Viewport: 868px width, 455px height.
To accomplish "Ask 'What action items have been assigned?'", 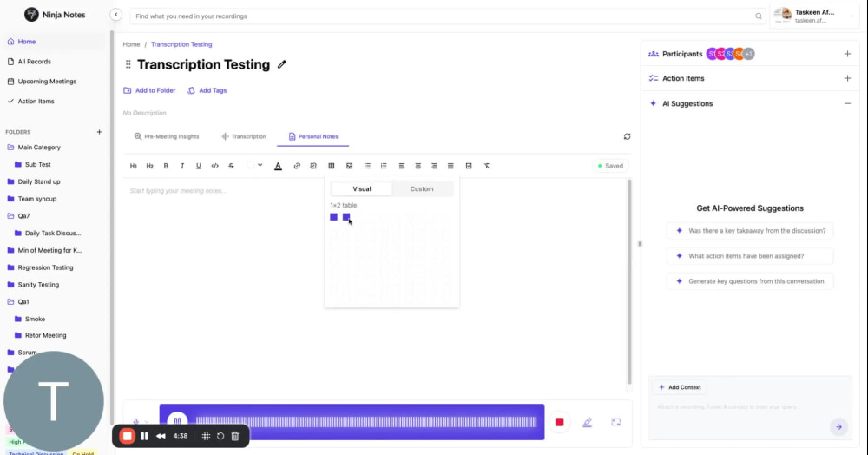I will pos(750,256).
